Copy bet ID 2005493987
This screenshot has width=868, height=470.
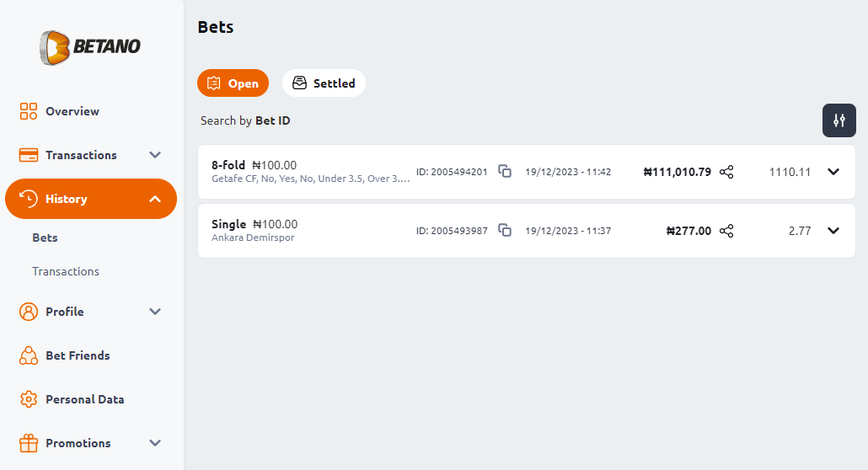click(504, 230)
